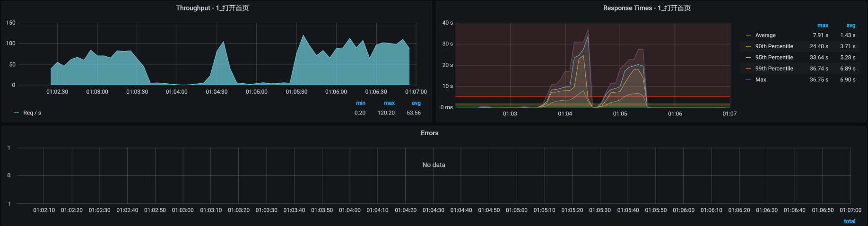Click the green Average color line icon
Viewport: 868px width, 226px height.
click(748, 35)
